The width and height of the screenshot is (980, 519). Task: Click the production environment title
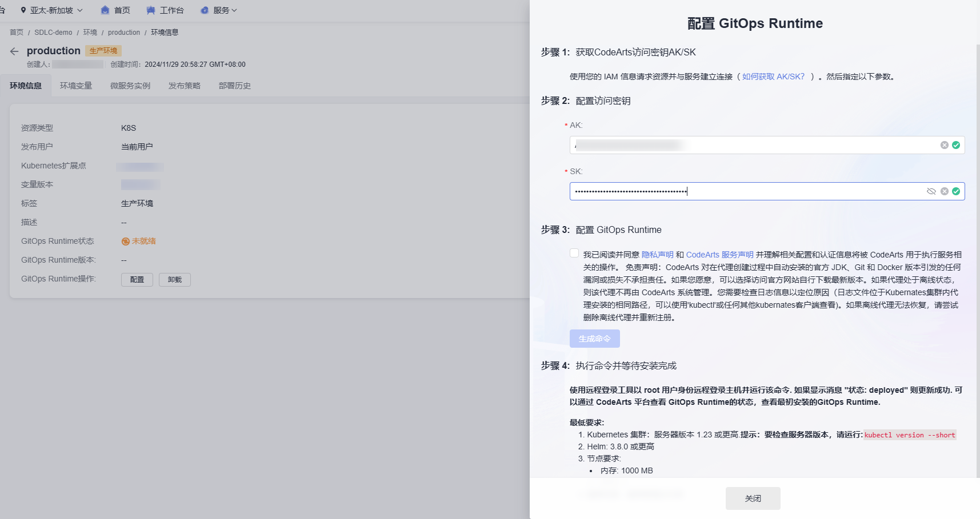tap(54, 51)
